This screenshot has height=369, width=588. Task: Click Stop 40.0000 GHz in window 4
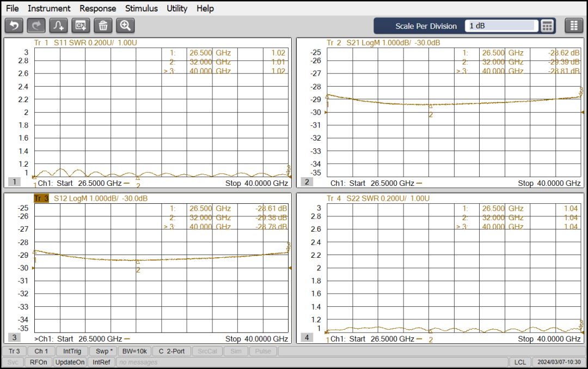[549, 339]
